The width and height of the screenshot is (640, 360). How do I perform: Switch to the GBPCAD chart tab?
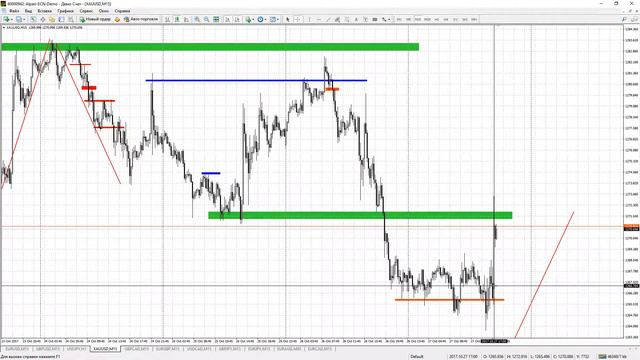coord(137,349)
